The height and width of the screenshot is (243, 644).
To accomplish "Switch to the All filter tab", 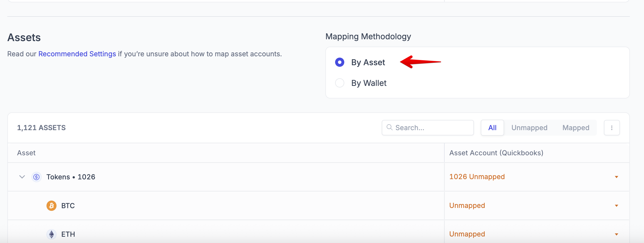I will pos(492,128).
